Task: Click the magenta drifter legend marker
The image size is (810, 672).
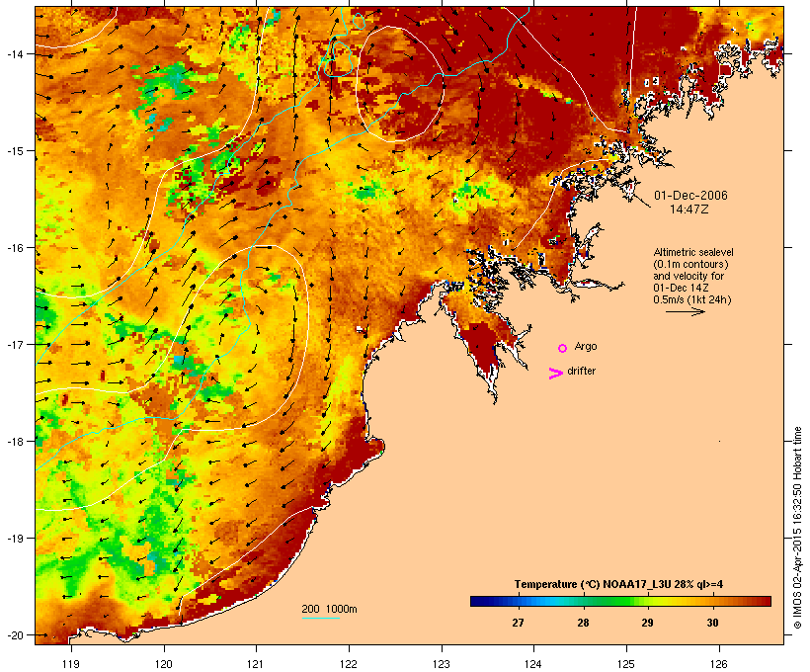Action: click(555, 374)
